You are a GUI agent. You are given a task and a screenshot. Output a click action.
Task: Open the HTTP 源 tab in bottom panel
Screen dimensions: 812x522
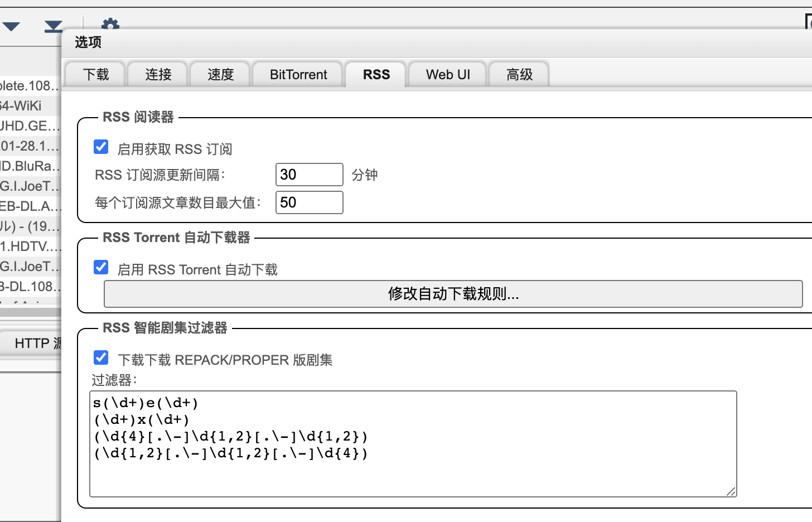(37, 344)
